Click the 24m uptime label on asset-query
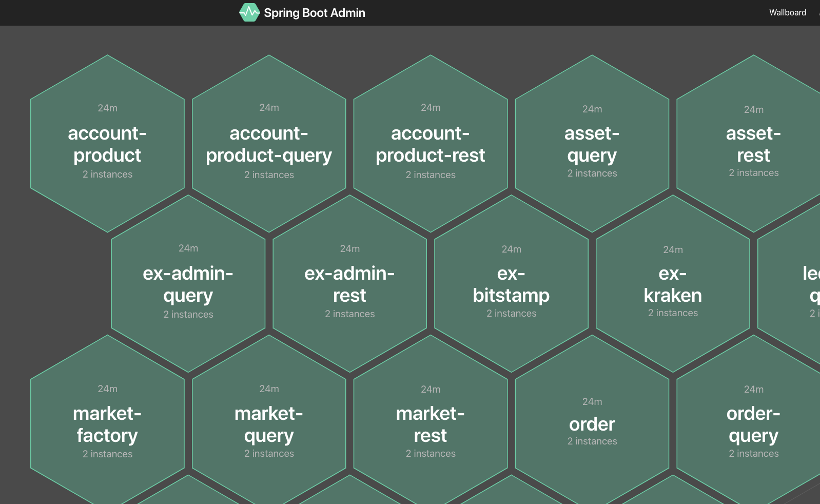 (592, 109)
